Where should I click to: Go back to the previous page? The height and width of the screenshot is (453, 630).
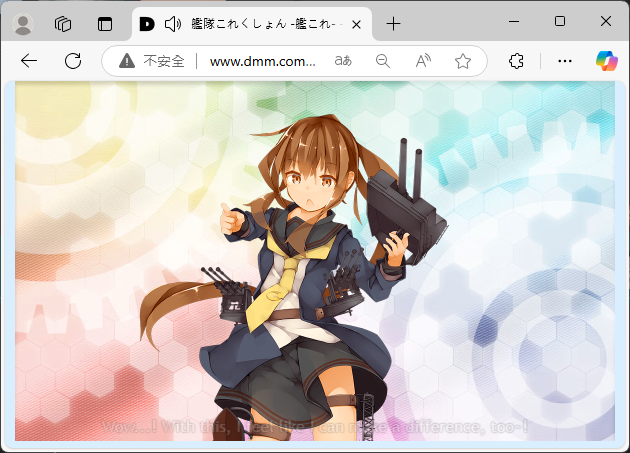[x=29, y=61]
